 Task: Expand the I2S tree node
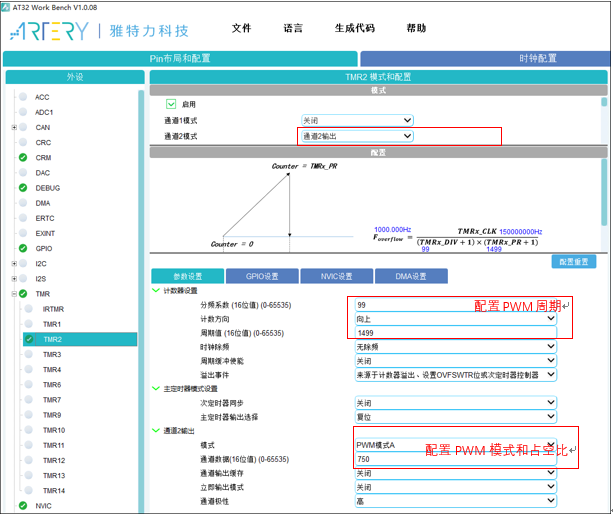coord(14,279)
